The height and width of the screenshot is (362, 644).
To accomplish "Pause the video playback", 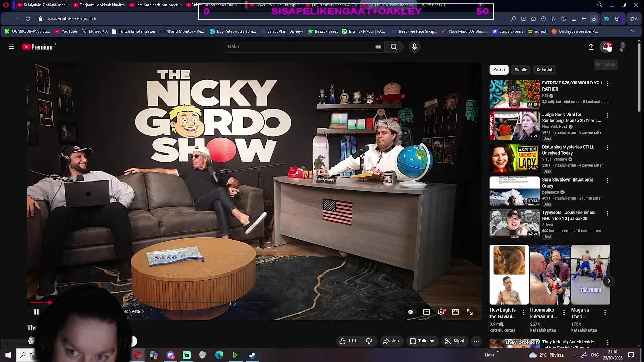I will (x=36, y=312).
